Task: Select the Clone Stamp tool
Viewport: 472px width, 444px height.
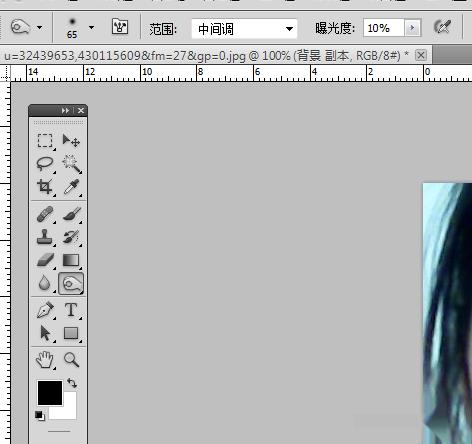Action: [45, 237]
